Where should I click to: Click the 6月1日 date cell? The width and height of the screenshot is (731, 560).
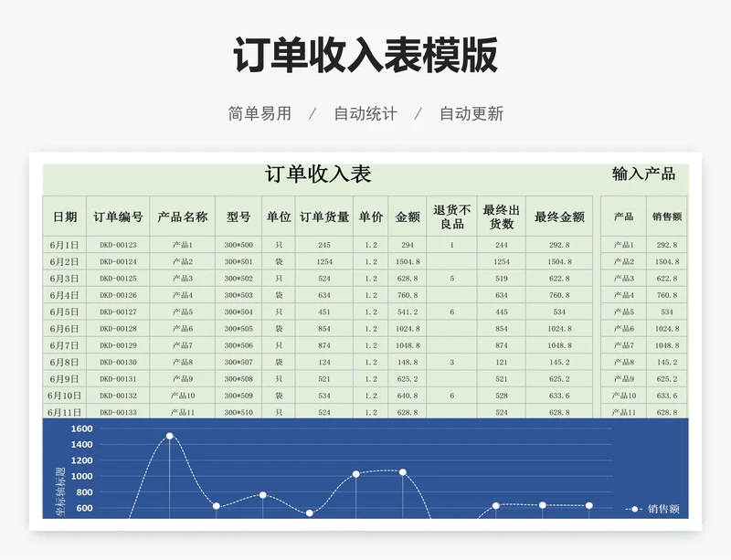pyautogui.click(x=64, y=245)
